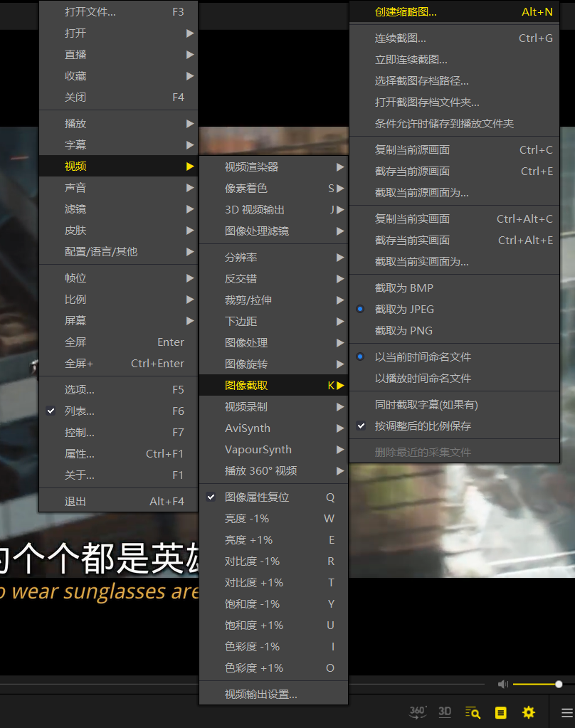The width and height of the screenshot is (575, 728).
Task: Open PotPlayer preferences via gear icon
Action: point(528,712)
